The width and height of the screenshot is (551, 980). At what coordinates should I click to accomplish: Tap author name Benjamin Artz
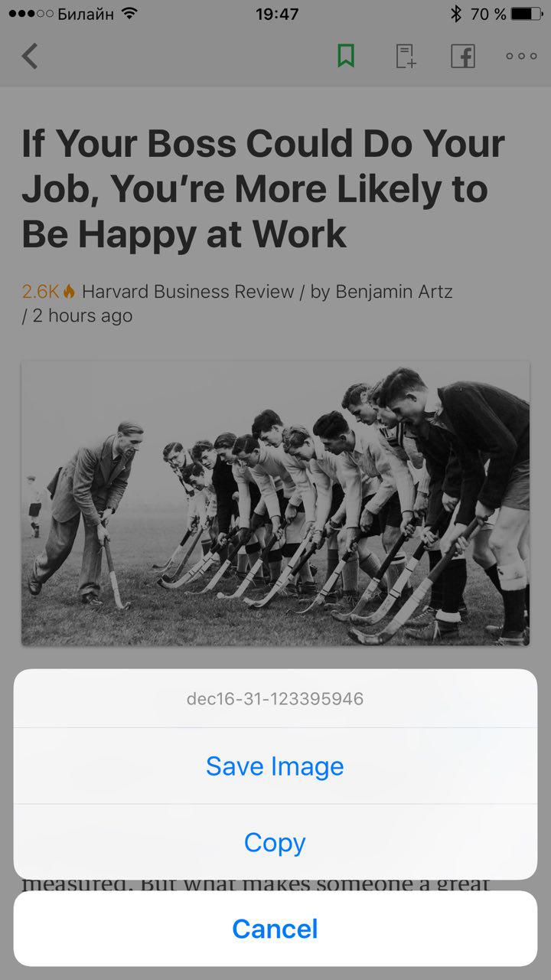(394, 292)
